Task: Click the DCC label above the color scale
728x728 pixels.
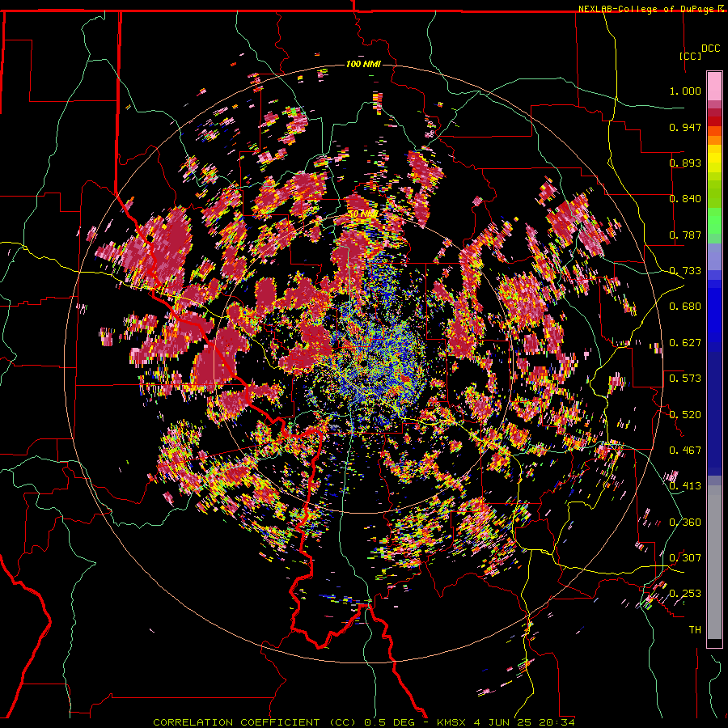Action: 710,49
